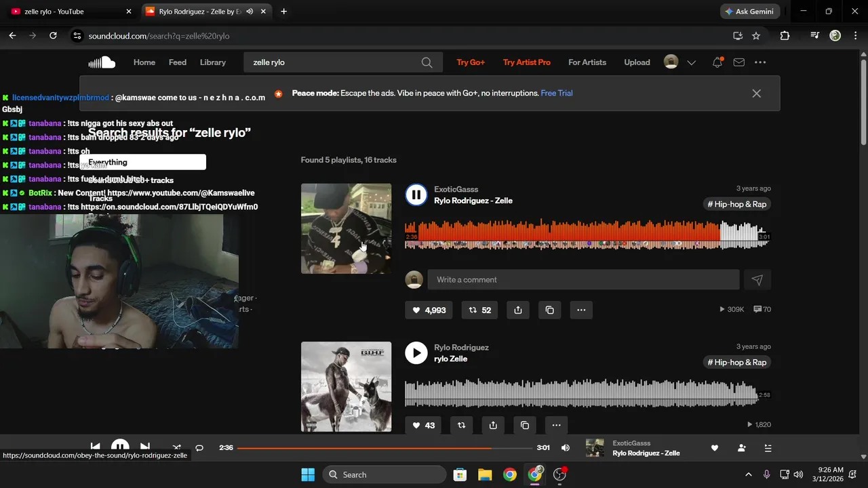Reload the page in the browser
The image size is (868, 488).
click(x=53, y=36)
